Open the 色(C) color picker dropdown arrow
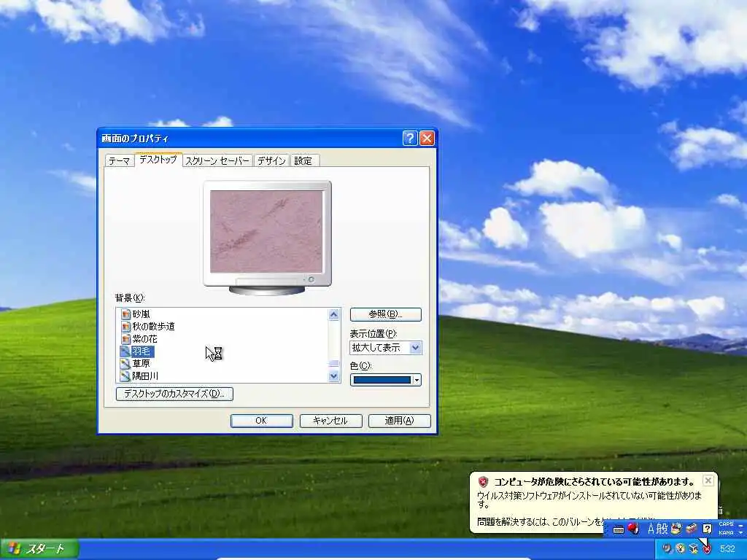The image size is (747, 560). pos(417,380)
